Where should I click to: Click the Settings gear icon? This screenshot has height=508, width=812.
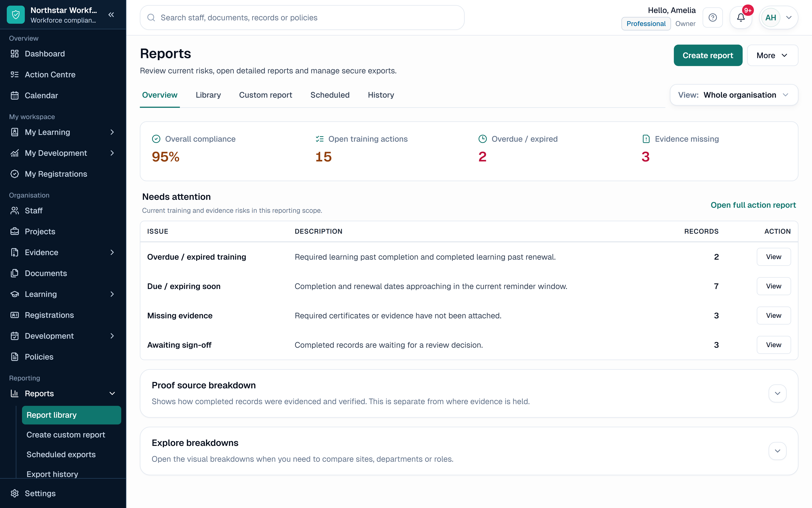(14, 493)
